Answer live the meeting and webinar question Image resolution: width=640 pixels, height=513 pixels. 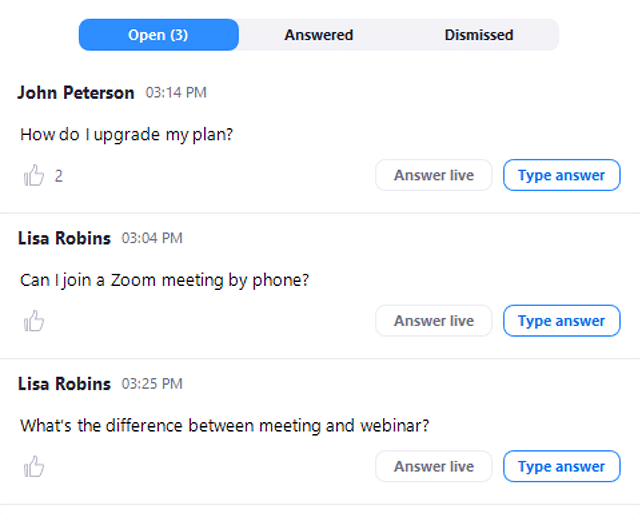point(433,466)
